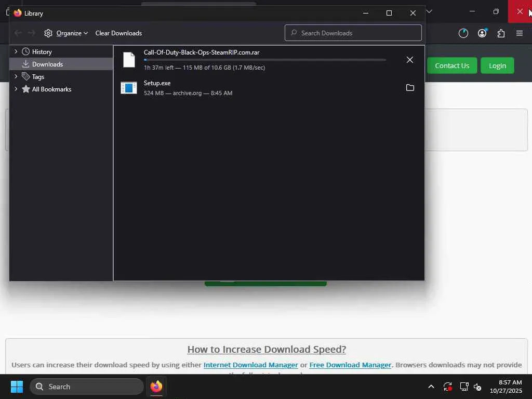The height and width of the screenshot is (399, 532).
Task: Open the Firefox account icon
Action: tap(482, 33)
